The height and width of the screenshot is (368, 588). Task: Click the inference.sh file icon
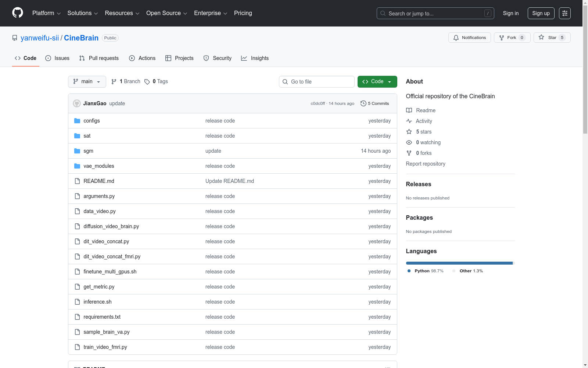[x=77, y=302]
